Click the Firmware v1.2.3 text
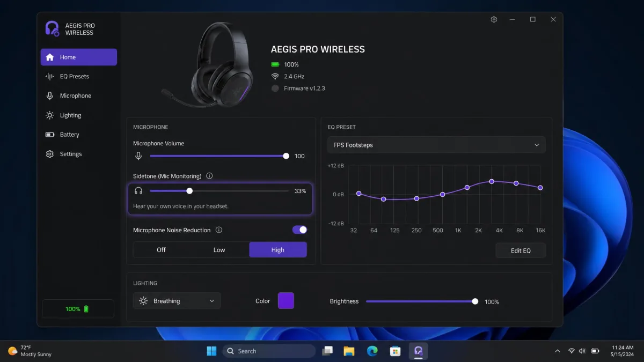The width and height of the screenshot is (644, 362). (304, 88)
